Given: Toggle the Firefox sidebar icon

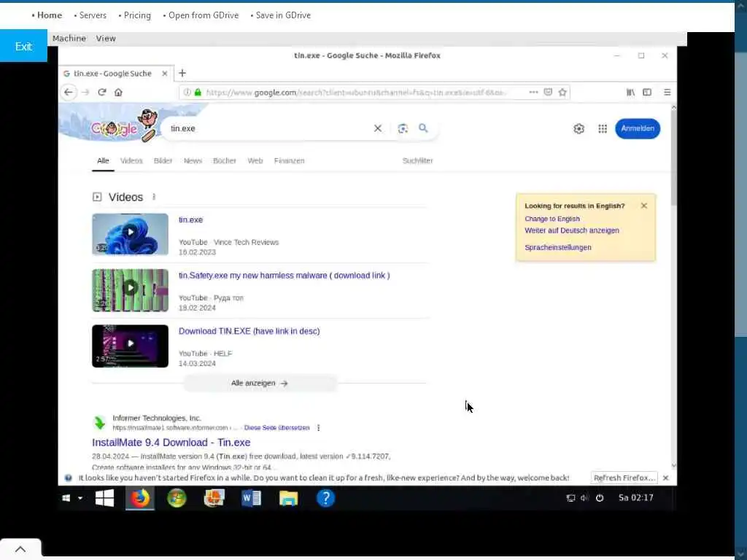Looking at the screenshot, I should point(647,93).
